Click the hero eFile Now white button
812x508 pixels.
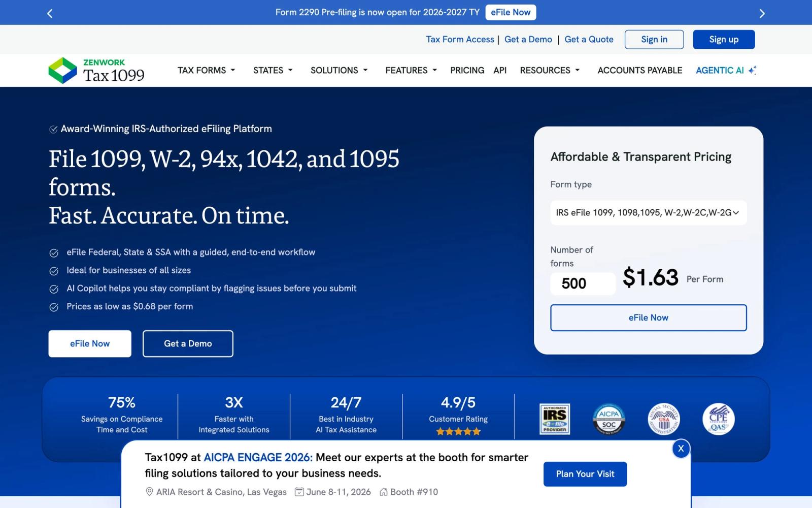(90, 344)
